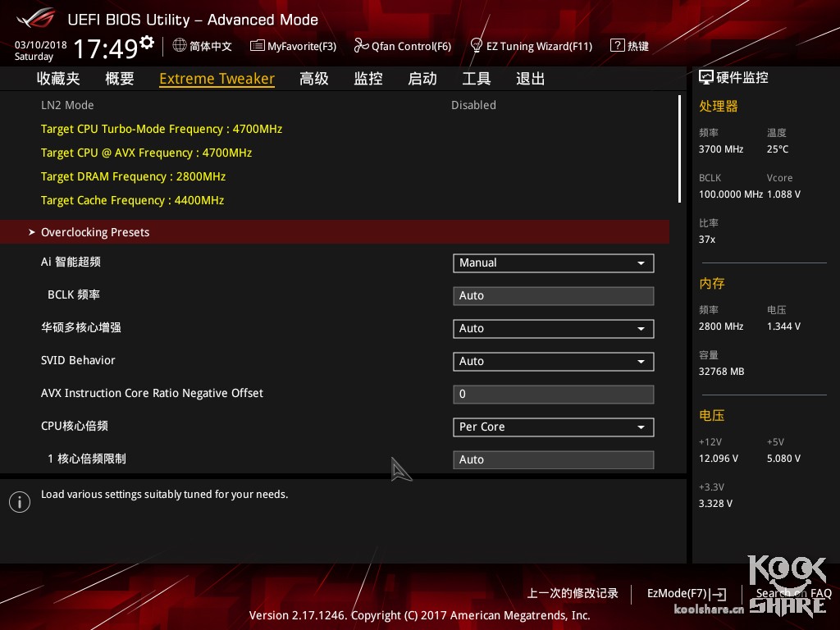Click LN2 Mode row label

[67, 105]
